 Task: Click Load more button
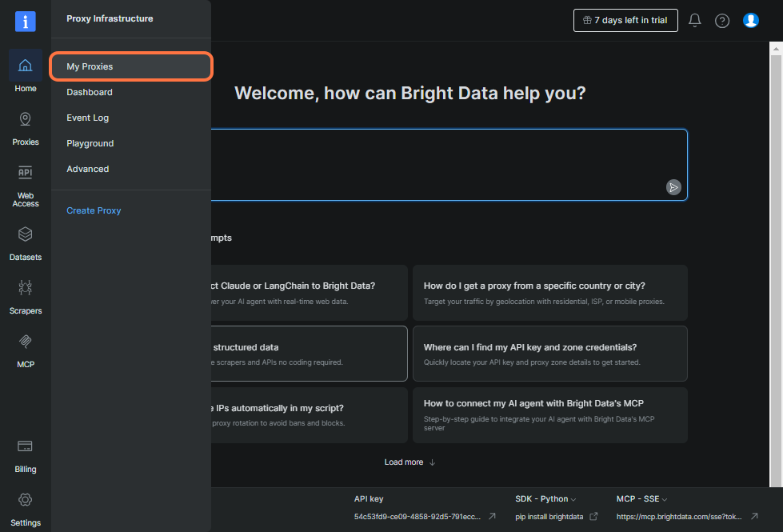pyautogui.click(x=409, y=462)
